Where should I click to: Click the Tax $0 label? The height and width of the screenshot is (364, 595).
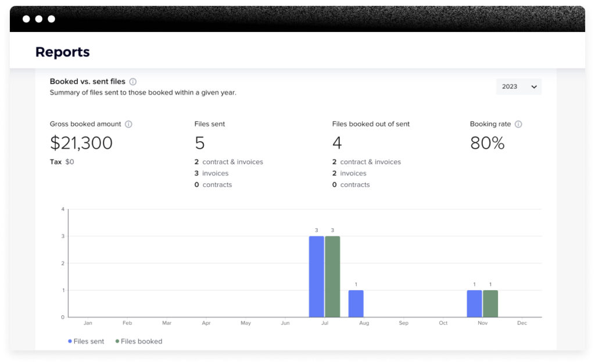pyautogui.click(x=61, y=161)
